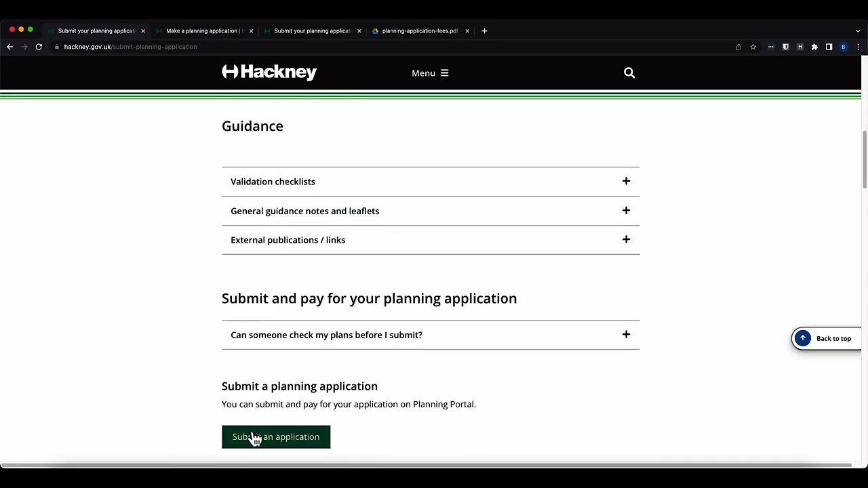Close the planning-application-fees.pdf tab
Image resolution: width=868 pixels, height=488 pixels.
(467, 30)
